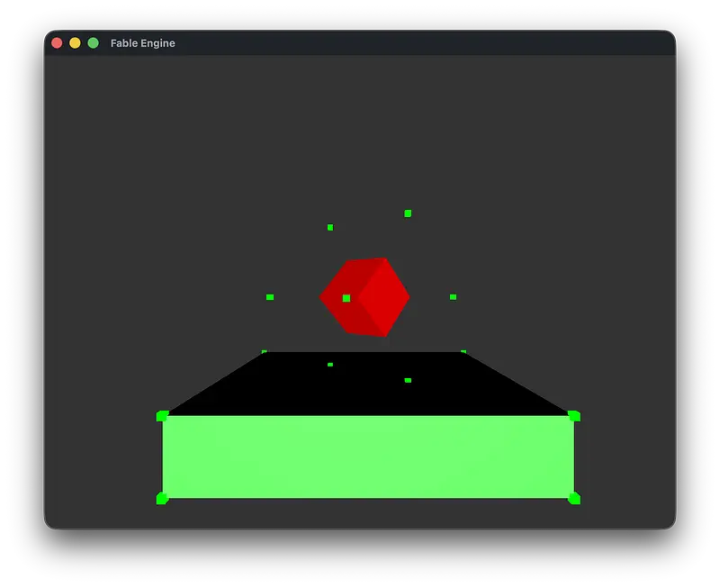The height and width of the screenshot is (588, 720).
Task: Click the platform's back-left corner marker
Action: [x=264, y=351]
